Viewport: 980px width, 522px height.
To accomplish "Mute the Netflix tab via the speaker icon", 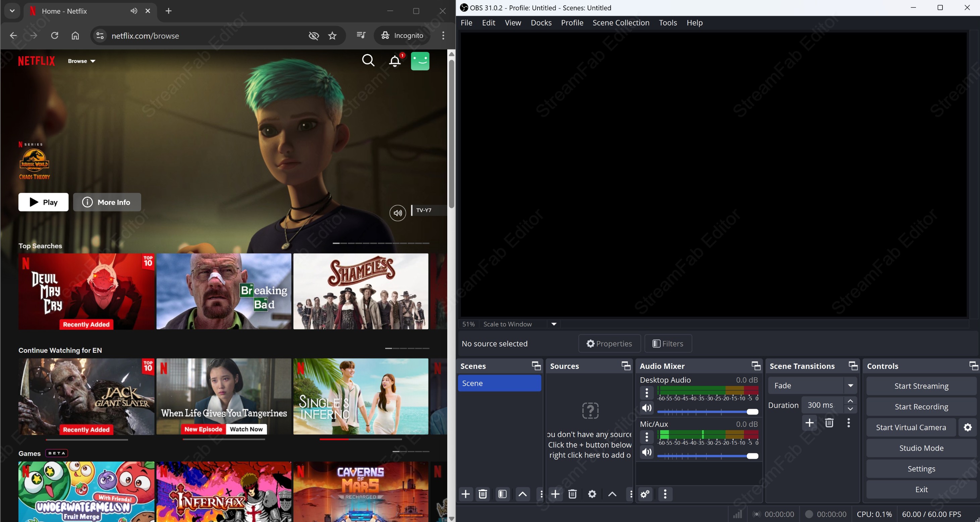I will pyautogui.click(x=133, y=11).
